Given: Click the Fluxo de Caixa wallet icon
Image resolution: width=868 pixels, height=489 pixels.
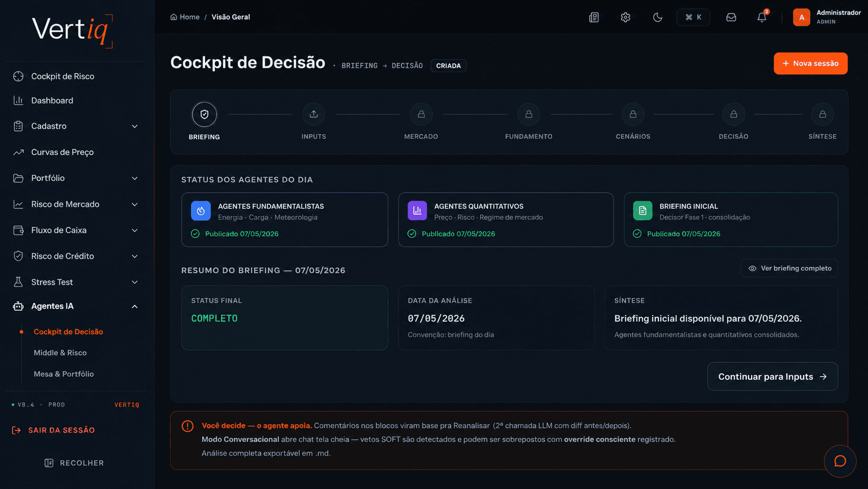Looking at the screenshot, I should (x=18, y=230).
